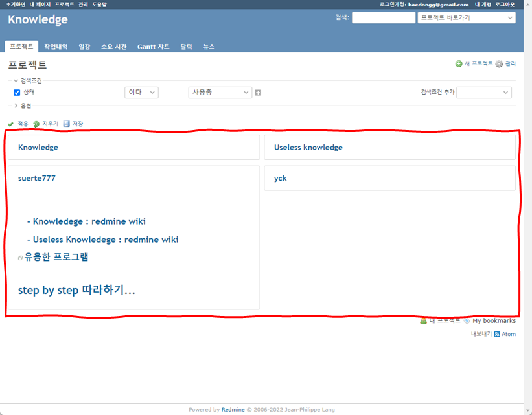Viewport: 532px width, 415px height.
Task: Open the Useless knowledge project link
Action: 308,148
